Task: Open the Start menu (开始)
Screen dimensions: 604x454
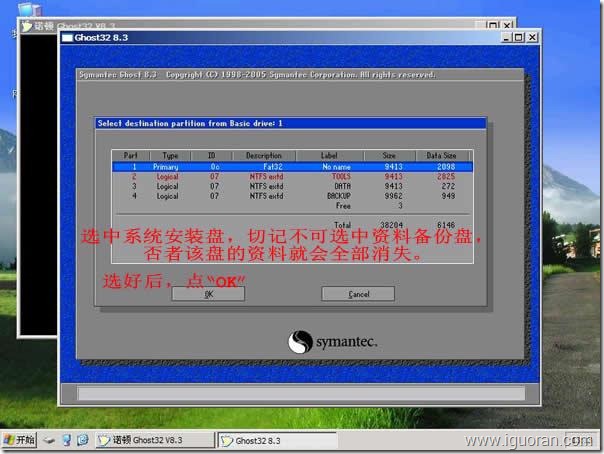Action: (19, 440)
